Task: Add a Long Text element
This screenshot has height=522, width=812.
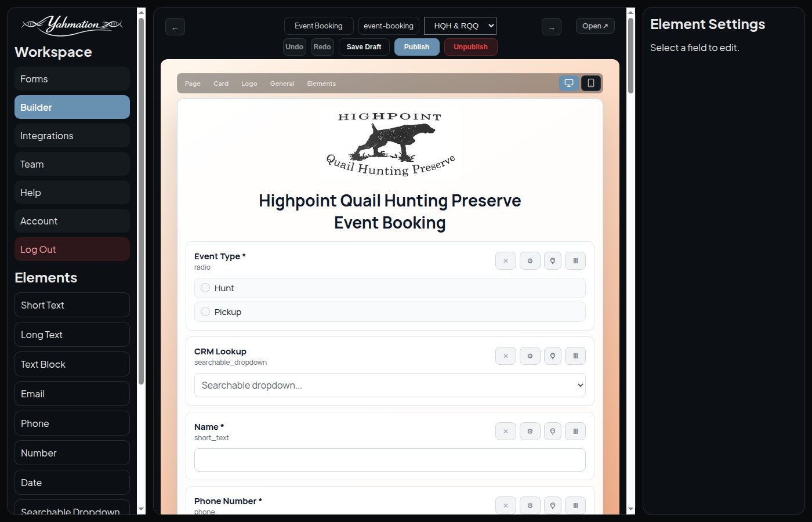Action: pyautogui.click(x=72, y=335)
